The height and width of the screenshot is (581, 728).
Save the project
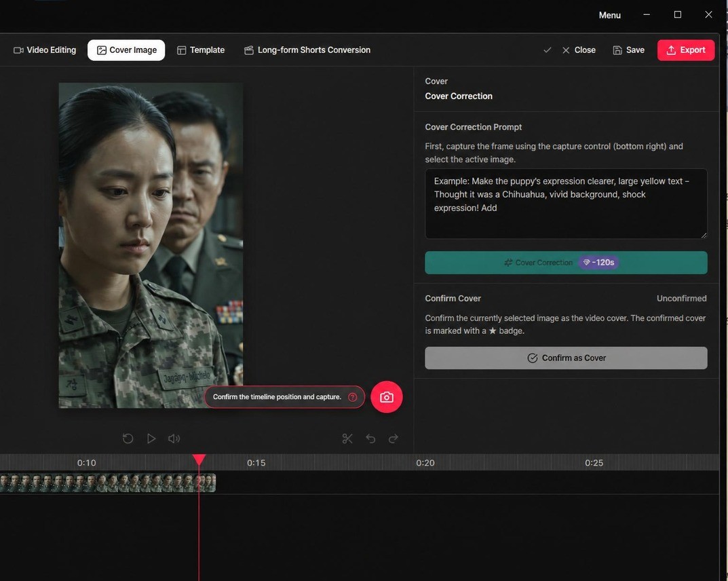(x=629, y=50)
